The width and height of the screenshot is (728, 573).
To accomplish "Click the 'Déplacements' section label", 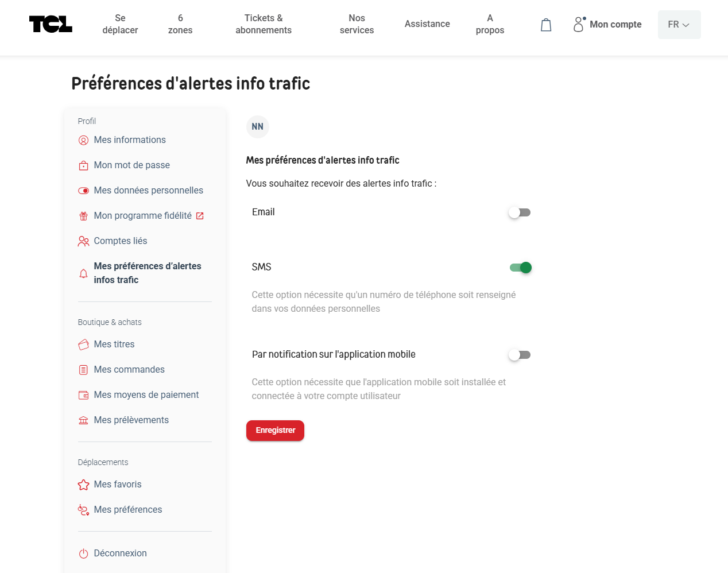I will 103,463.
